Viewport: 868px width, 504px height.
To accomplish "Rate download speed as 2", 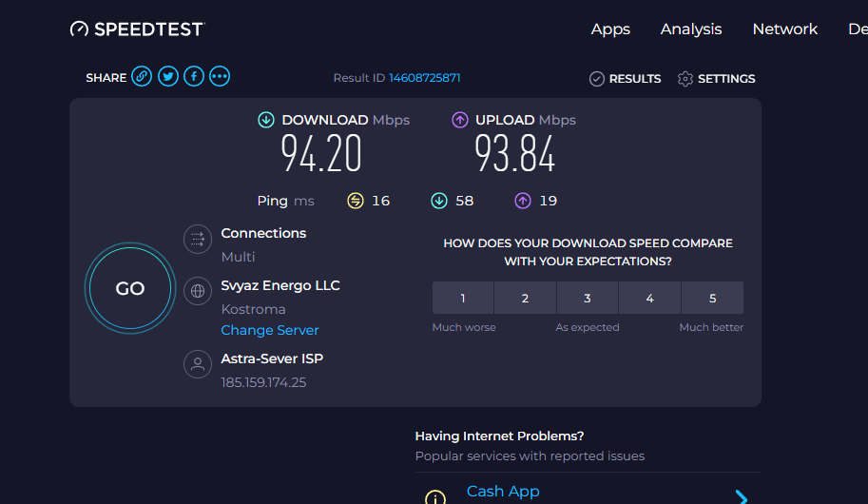I will pos(525,298).
